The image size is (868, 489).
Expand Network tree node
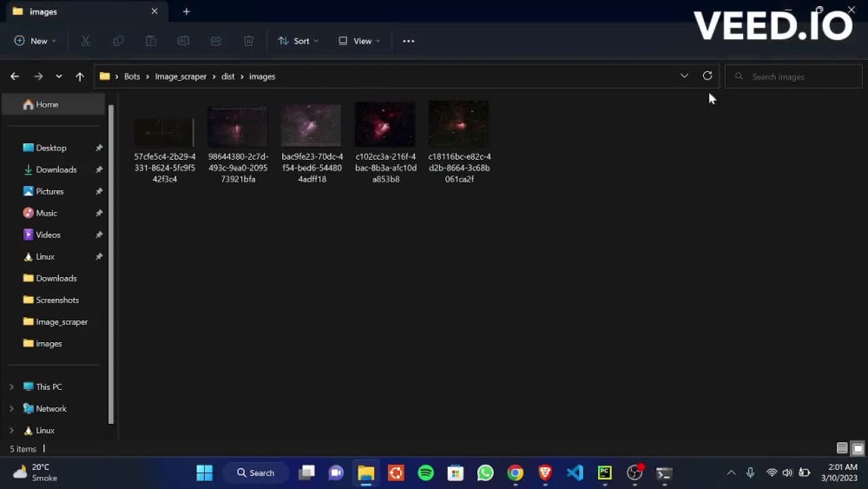(x=11, y=409)
